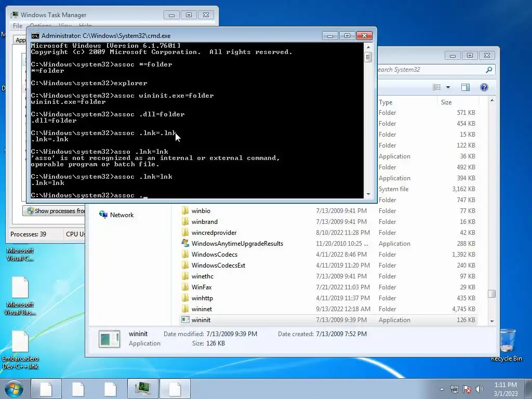532x399 pixels.
Task: Click the Date modified value in details pane
Action: click(232, 334)
